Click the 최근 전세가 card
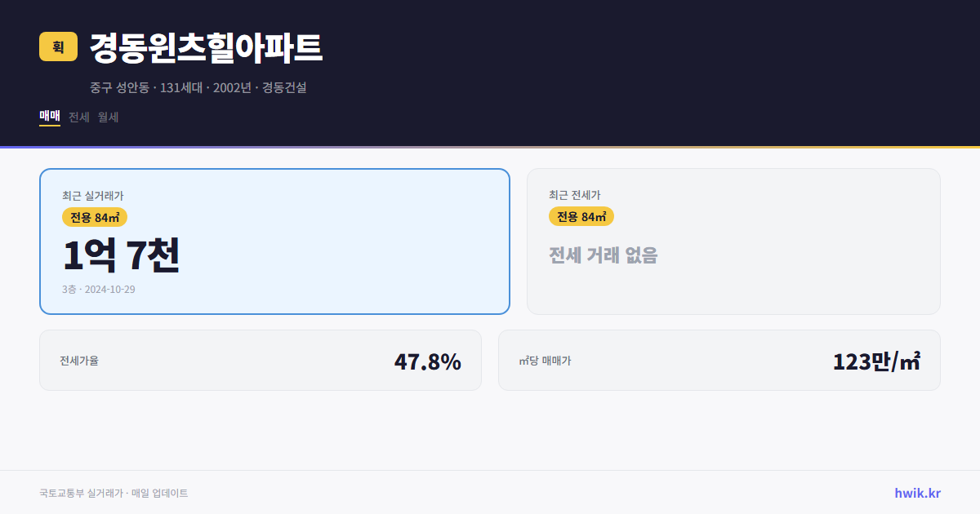The width and height of the screenshot is (980, 514). (x=733, y=241)
